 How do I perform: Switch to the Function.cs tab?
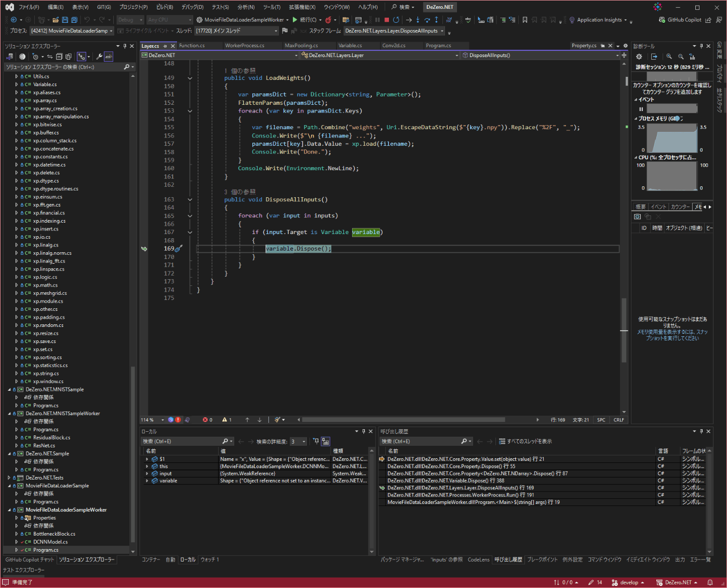pyautogui.click(x=192, y=46)
